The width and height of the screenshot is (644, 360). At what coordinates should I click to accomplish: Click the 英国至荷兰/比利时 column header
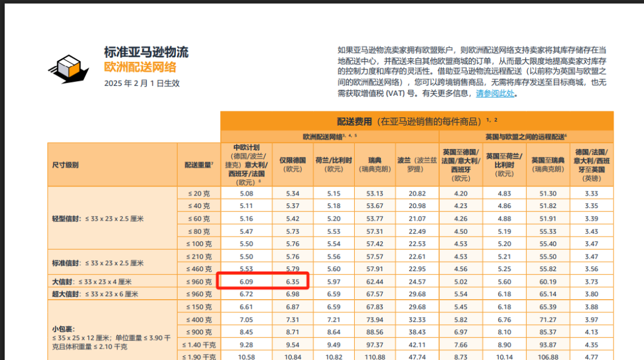(x=504, y=165)
